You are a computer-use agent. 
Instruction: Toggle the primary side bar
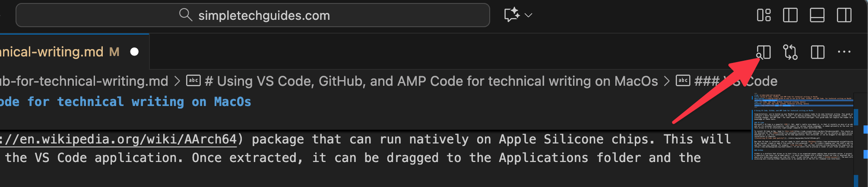point(790,15)
